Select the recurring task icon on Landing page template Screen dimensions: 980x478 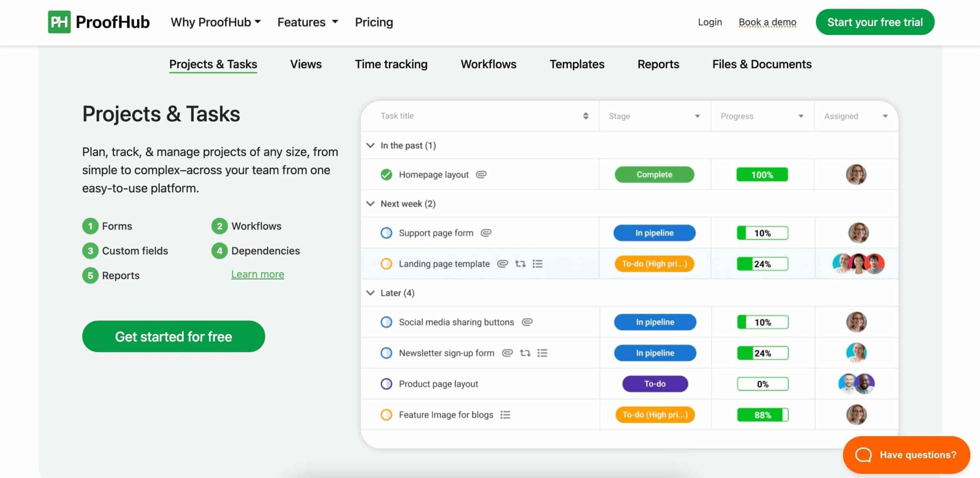tap(520, 264)
